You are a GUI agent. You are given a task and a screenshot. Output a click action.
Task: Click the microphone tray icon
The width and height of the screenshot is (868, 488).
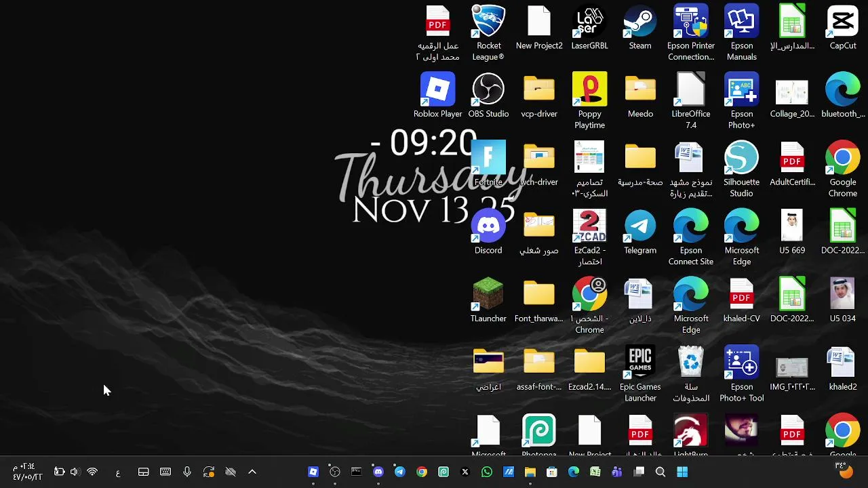point(187,472)
